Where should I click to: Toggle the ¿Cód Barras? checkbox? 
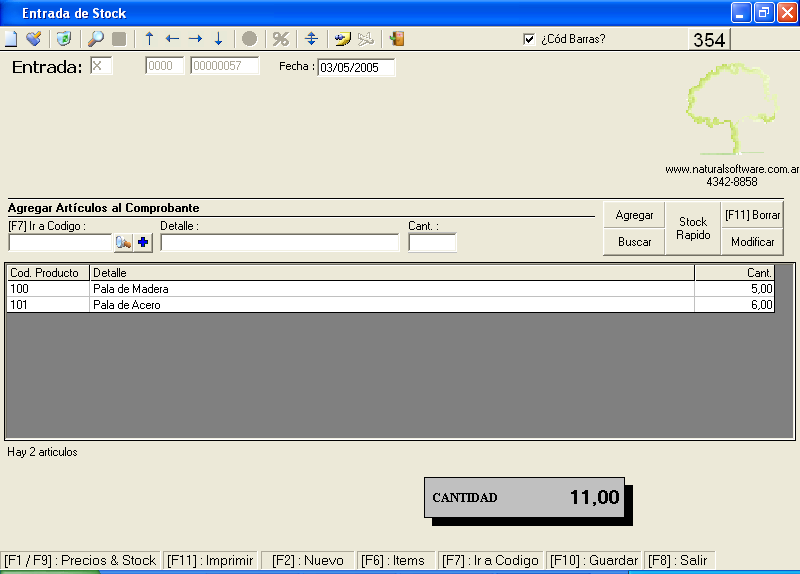click(x=529, y=39)
